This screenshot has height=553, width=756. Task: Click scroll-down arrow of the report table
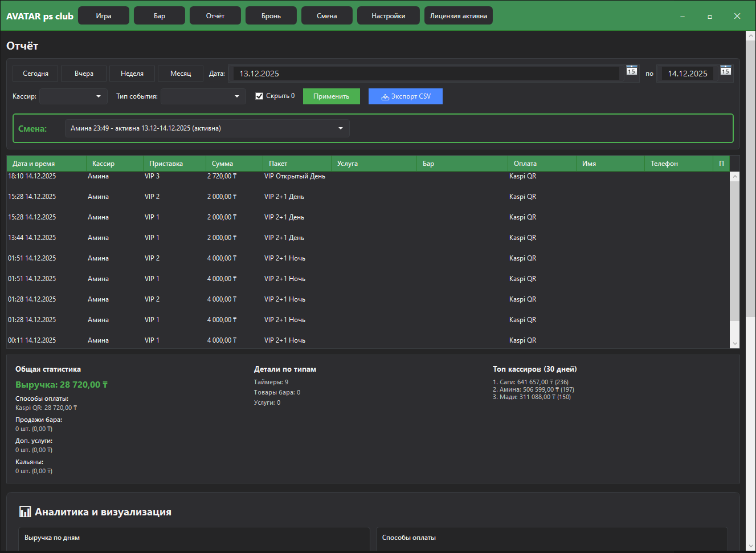734,343
